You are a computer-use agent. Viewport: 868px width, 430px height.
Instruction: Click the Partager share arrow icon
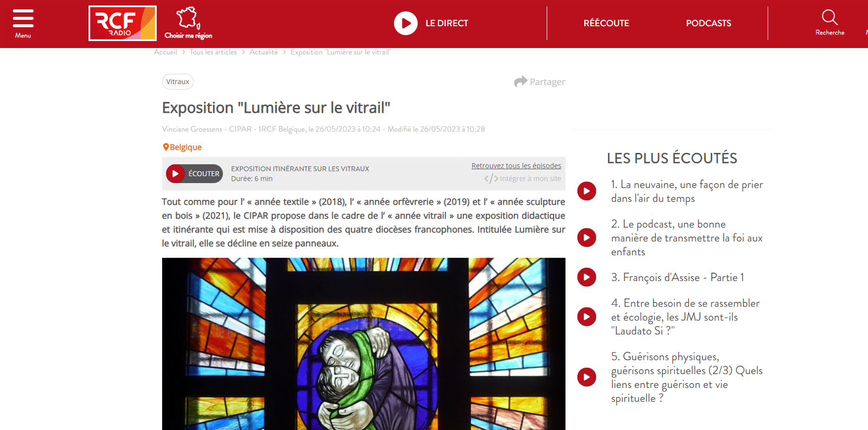tap(521, 82)
